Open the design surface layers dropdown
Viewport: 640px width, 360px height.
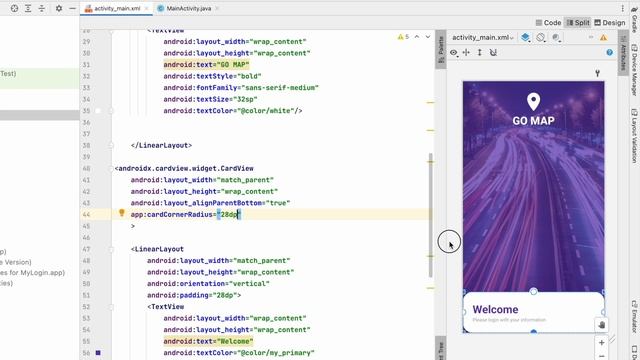tap(525, 38)
